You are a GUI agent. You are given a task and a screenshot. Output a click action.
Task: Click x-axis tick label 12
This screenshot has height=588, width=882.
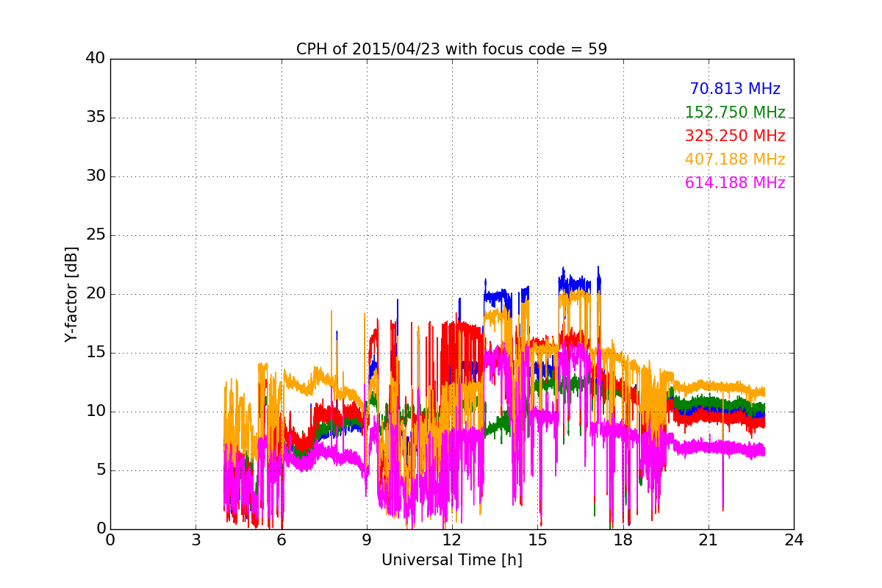coord(452,540)
